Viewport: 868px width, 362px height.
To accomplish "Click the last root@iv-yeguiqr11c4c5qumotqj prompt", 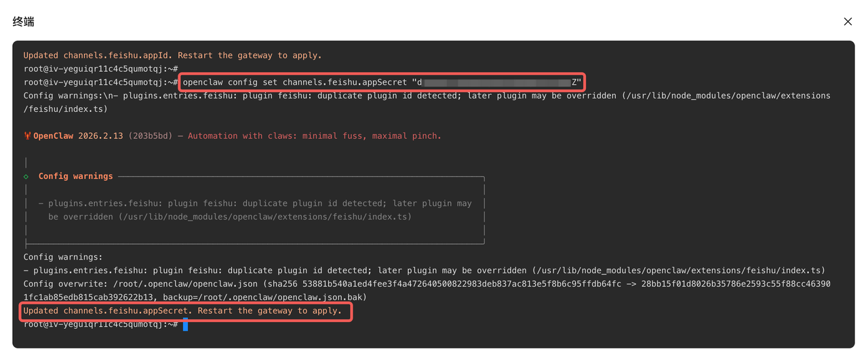I will coord(101,325).
